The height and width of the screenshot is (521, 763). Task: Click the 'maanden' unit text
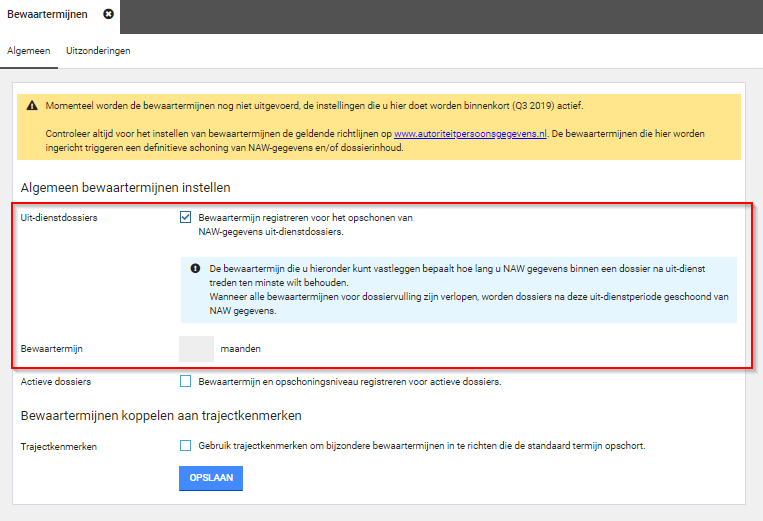(x=240, y=349)
